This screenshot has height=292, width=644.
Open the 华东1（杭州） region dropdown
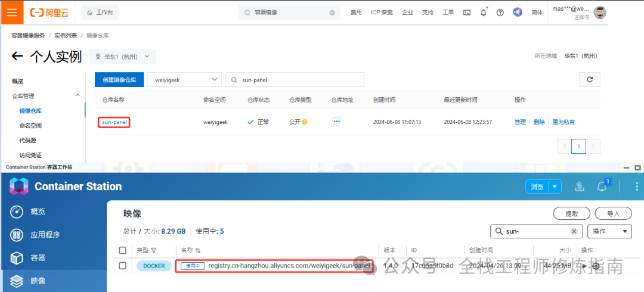122,56
